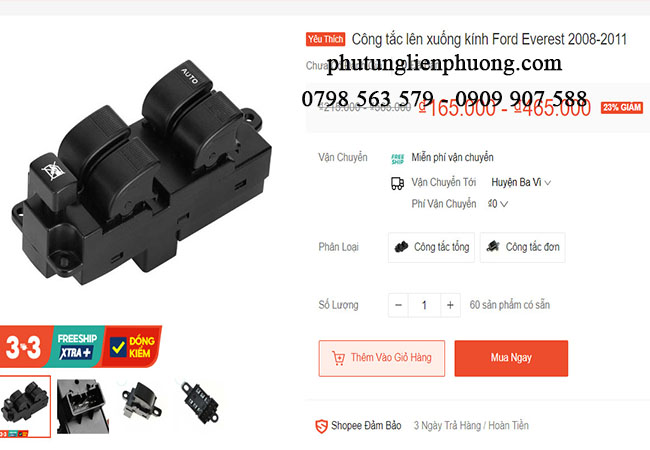The height and width of the screenshot is (450, 650).
Task: Expand the Huyện Ba Vì location dropdown
Action: tap(521, 183)
